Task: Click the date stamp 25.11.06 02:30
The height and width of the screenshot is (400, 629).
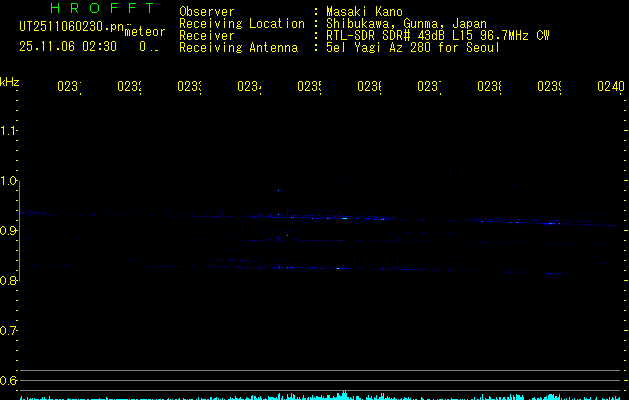Action: point(68,47)
